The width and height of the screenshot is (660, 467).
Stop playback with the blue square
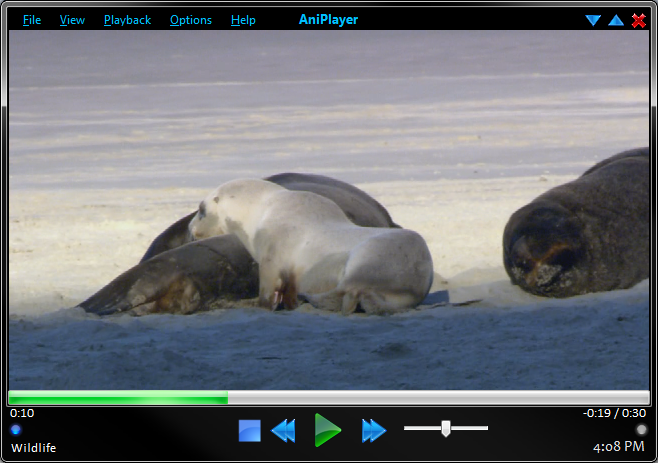[x=249, y=430]
